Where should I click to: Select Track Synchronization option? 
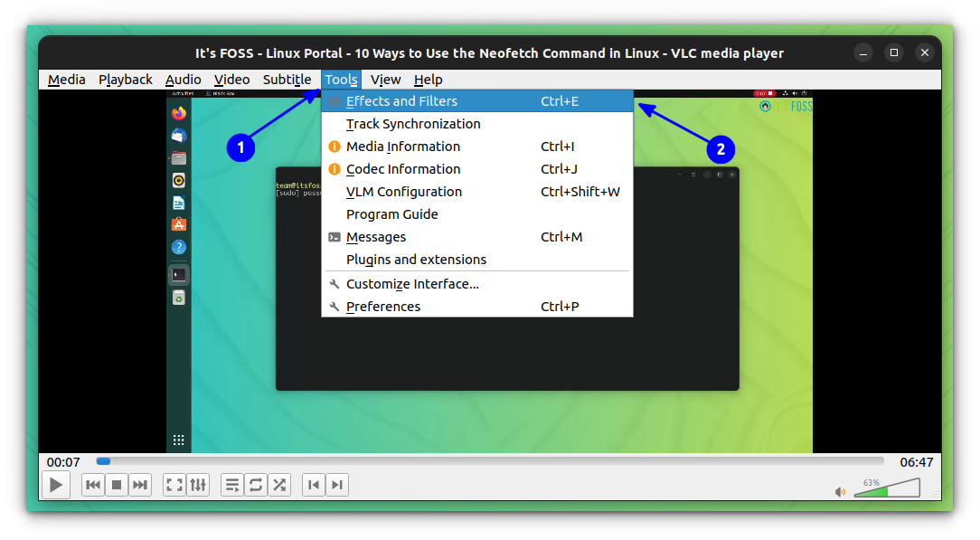(412, 123)
